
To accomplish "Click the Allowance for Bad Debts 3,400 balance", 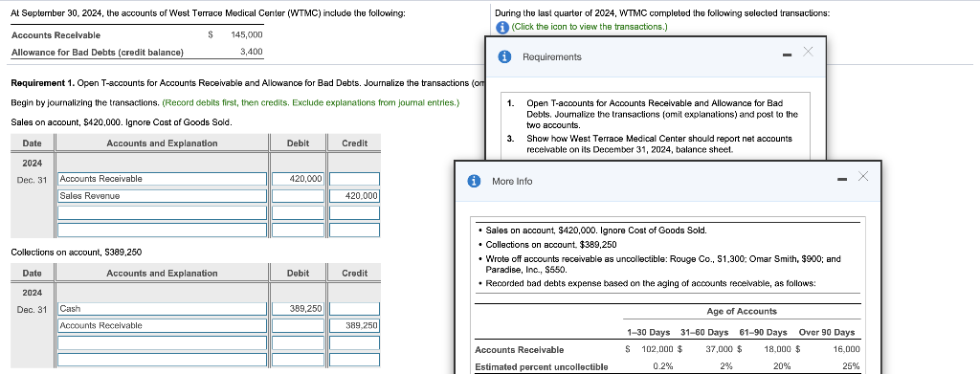I will click(252, 52).
